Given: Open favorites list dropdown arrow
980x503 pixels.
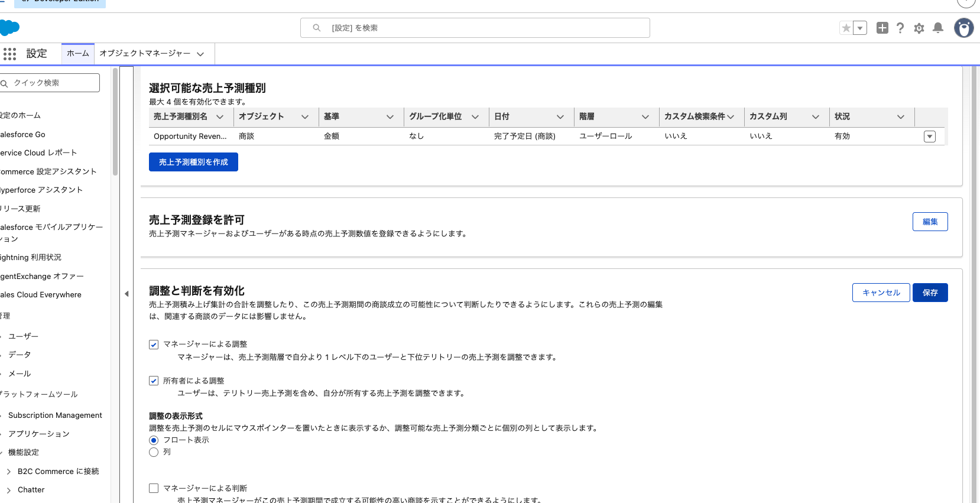Looking at the screenshot, I should click(x=861, y=28).
